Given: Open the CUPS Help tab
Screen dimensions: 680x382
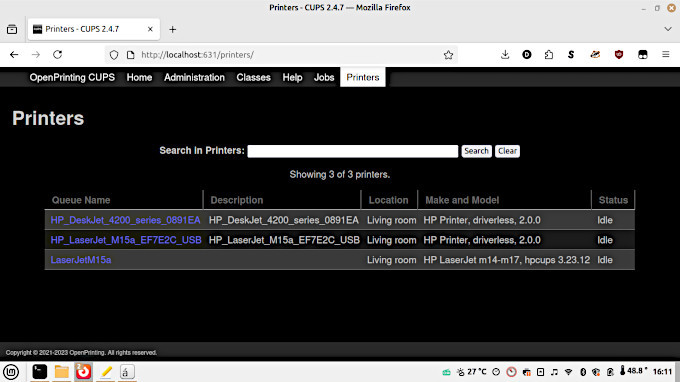Looking at the screenshot, I should point(292,77).
